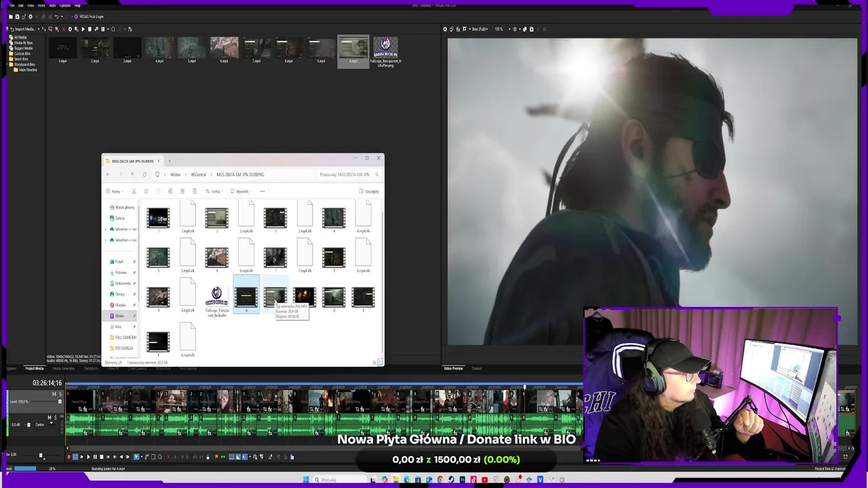868x488 pixels.
Task: Open the Tools menu in VEGAS
Action: click(x=52, y=5)
